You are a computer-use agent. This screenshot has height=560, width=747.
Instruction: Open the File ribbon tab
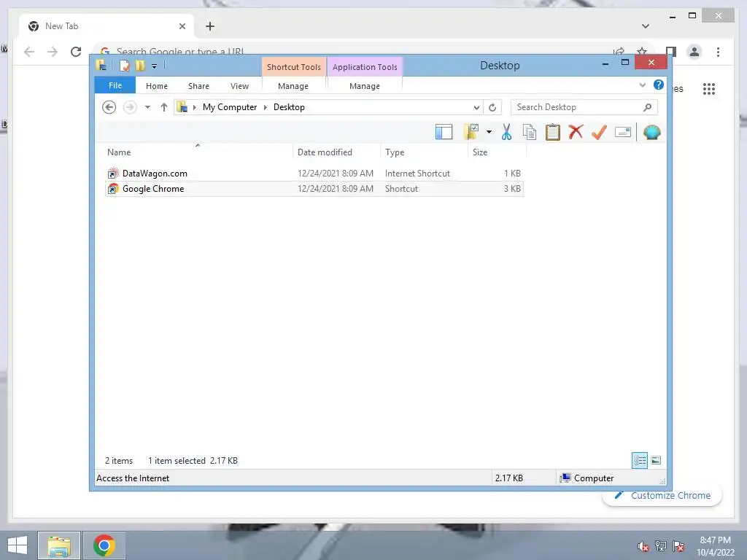pyautogui.click(x=115, y=85)
